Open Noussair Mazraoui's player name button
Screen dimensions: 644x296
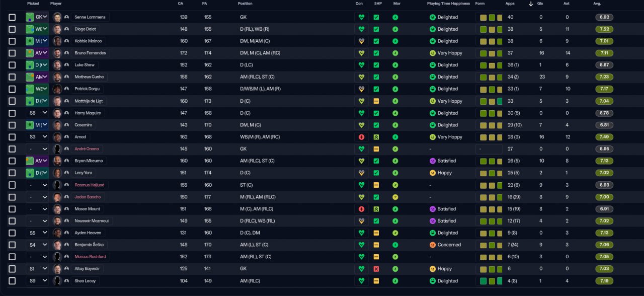click(x=92, y=221)
